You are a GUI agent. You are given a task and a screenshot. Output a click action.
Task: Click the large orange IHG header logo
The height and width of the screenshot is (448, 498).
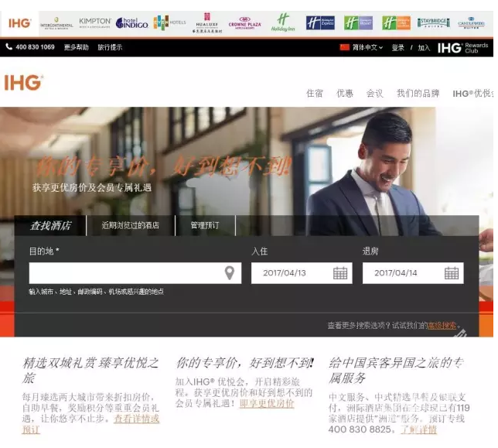point(23,83)
